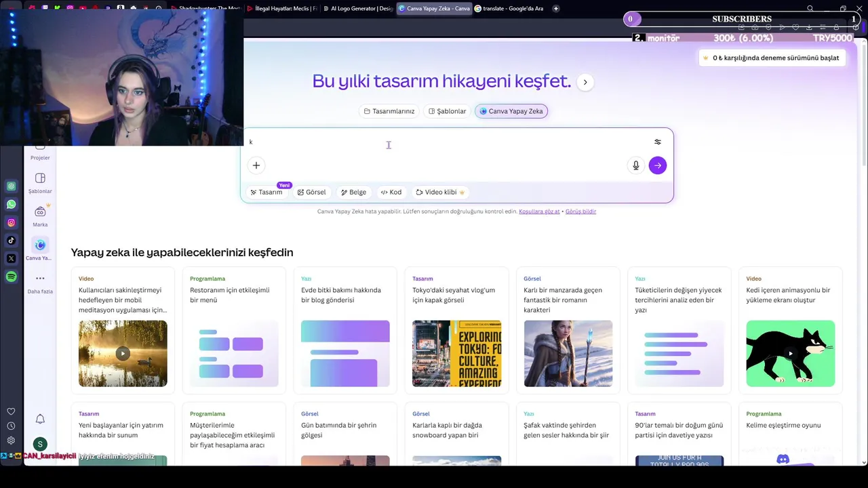The height and width of the screenshot is (488, 868).
Task: Click browser search magnifier icon
Action: 810,8
